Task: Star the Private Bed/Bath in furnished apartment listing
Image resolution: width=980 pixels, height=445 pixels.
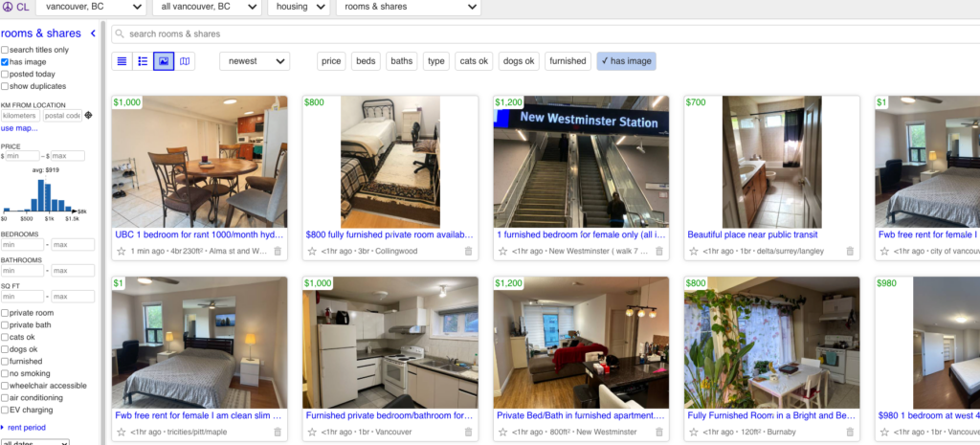Action: (x=502, y=432)
